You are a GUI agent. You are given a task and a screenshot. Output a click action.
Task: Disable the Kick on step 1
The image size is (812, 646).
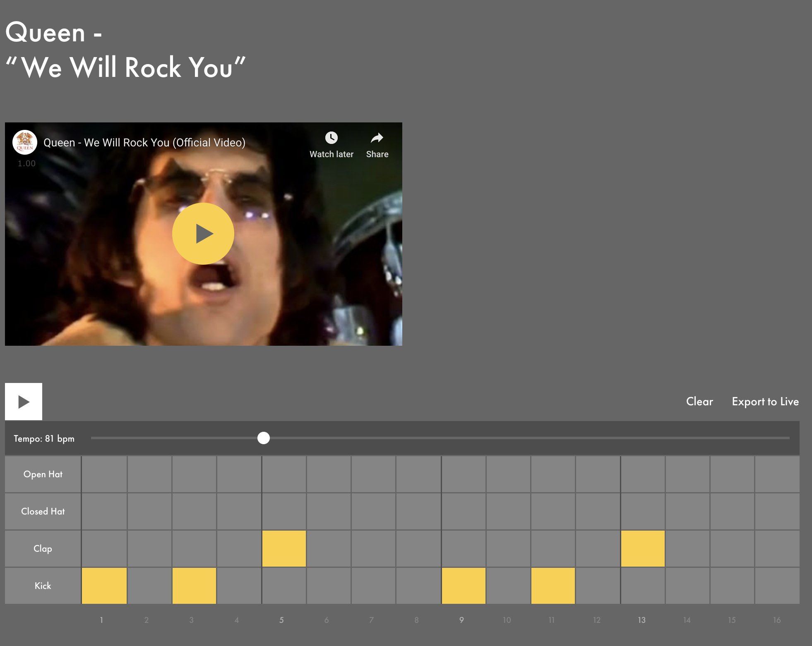coord(104,586)
